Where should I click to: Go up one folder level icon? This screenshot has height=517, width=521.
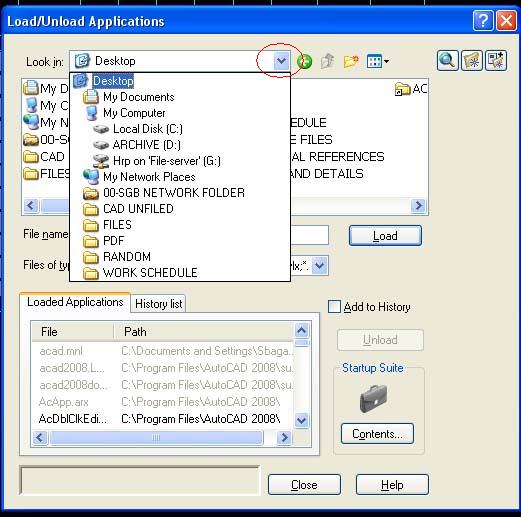click(x=327, y=61)
